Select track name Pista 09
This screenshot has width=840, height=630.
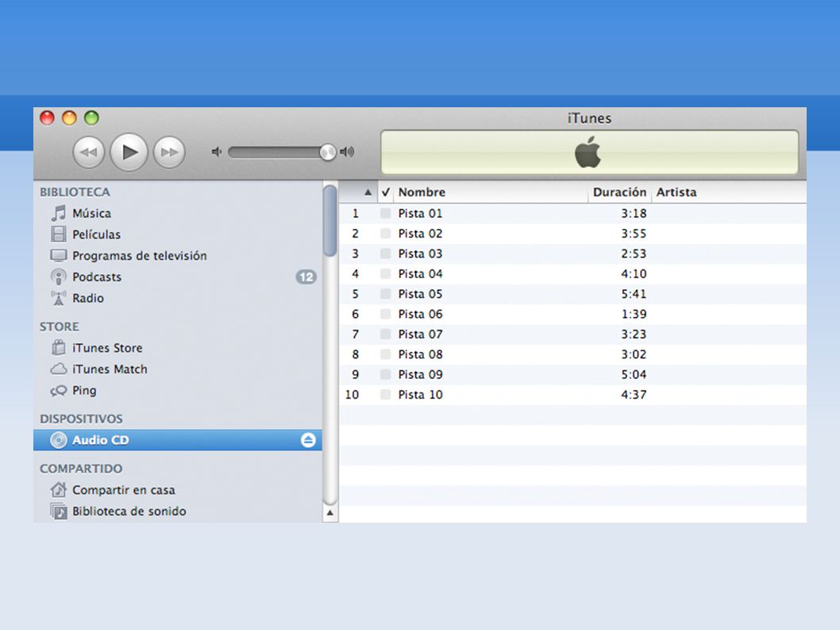(x=420, y=374)
